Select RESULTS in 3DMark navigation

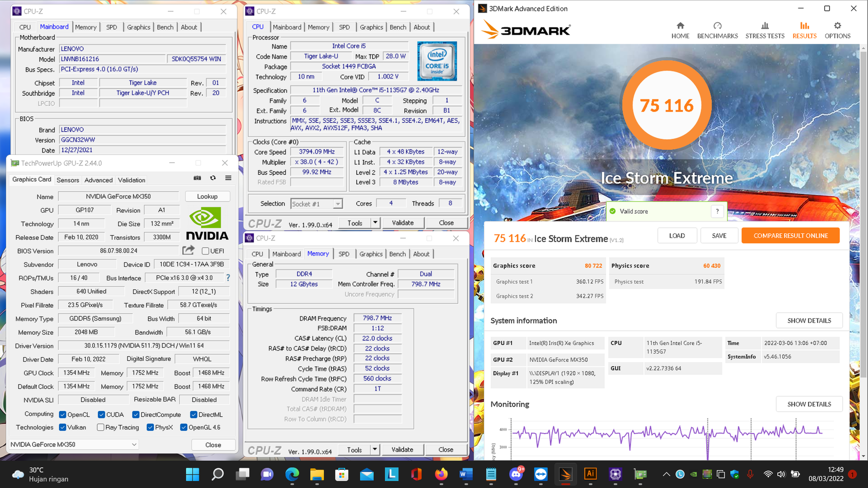point(804,30)
